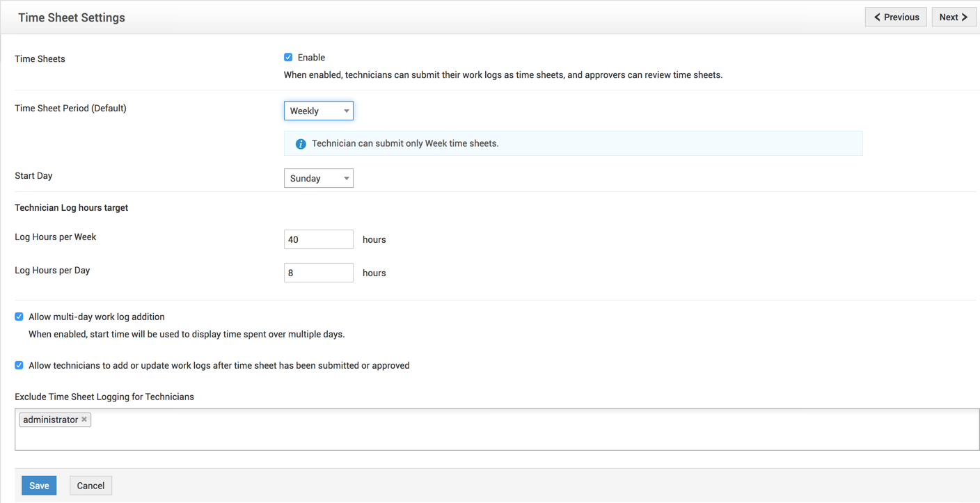
Task: Disable work log updates after submission checkbox
Action: (x=19, y=365)
